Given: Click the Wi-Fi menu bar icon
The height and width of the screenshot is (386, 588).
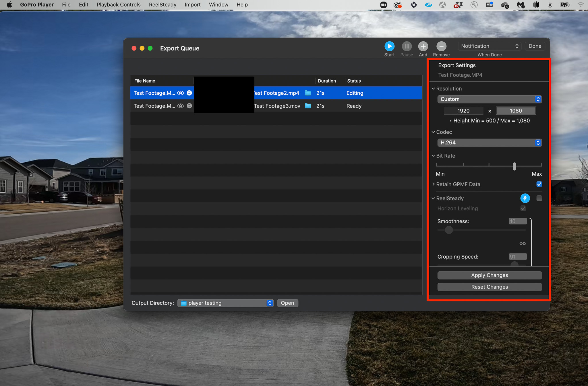Looking at the screenshot, I should coord(581,5).
